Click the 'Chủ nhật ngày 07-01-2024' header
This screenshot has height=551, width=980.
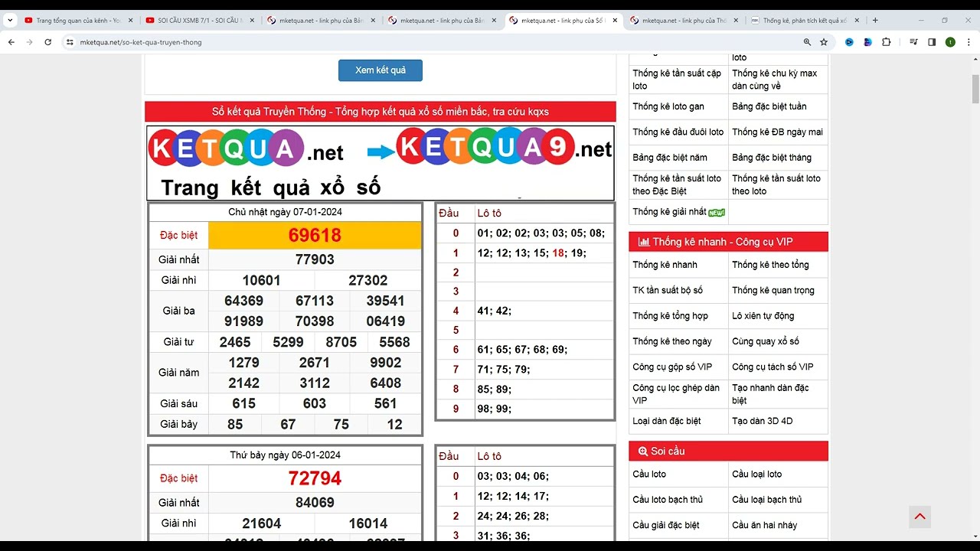click(285, 212)
